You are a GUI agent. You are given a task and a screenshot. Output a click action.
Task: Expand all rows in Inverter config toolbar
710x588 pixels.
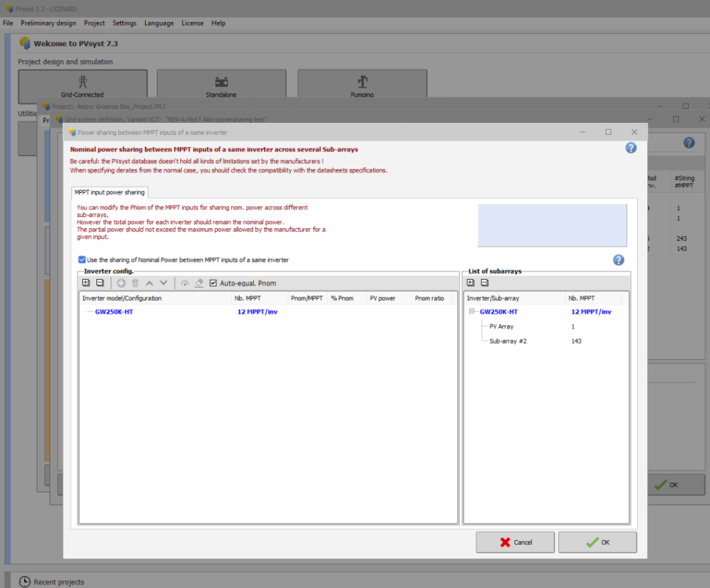point(86,283)
